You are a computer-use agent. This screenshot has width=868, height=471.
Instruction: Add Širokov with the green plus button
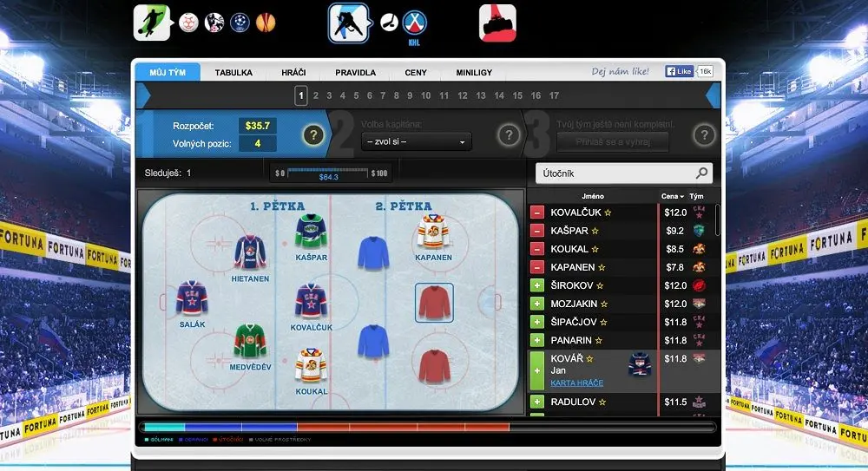pyautogui.click(x=537, y=285)
